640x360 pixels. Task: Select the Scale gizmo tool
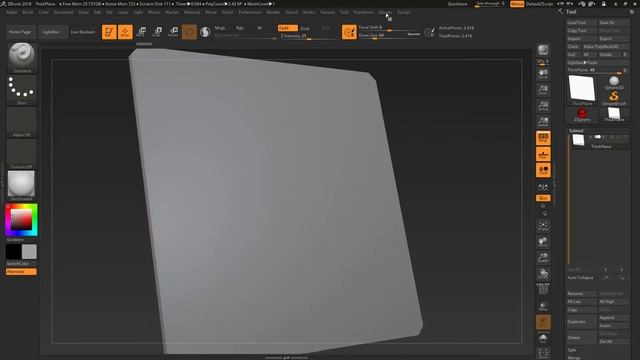coord(157,32)
